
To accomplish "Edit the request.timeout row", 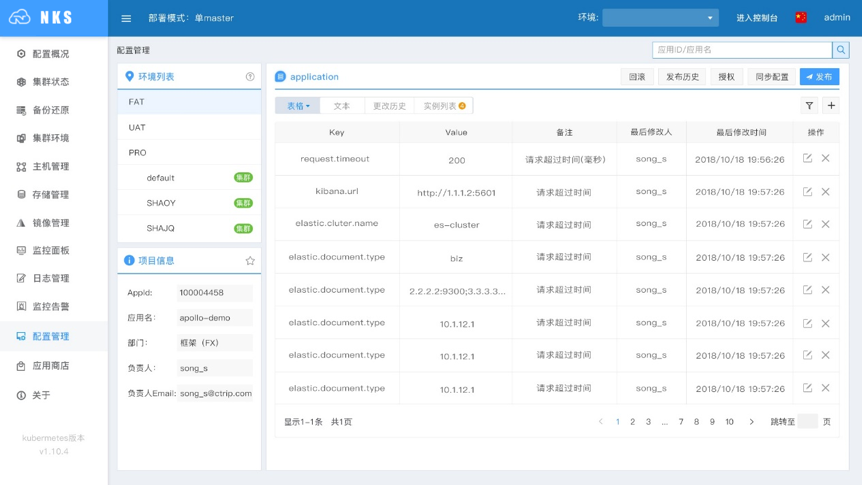I will coord(807,158).
